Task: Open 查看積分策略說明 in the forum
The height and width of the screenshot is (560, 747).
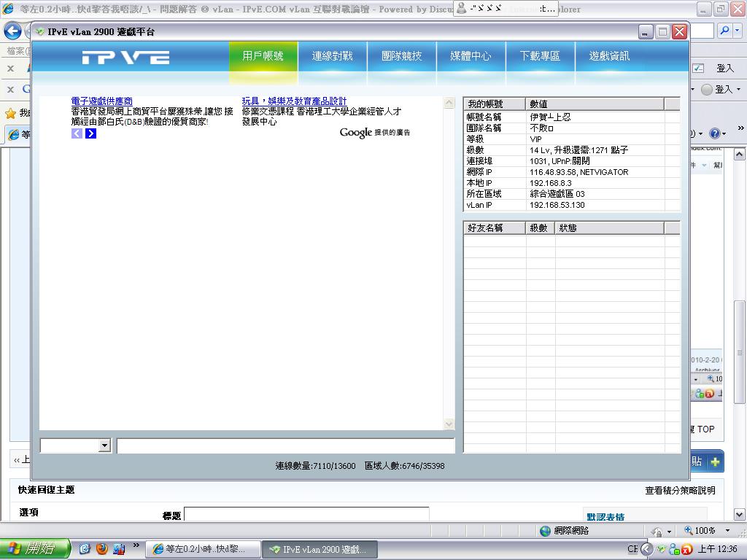Action: [x=681, y=491]
